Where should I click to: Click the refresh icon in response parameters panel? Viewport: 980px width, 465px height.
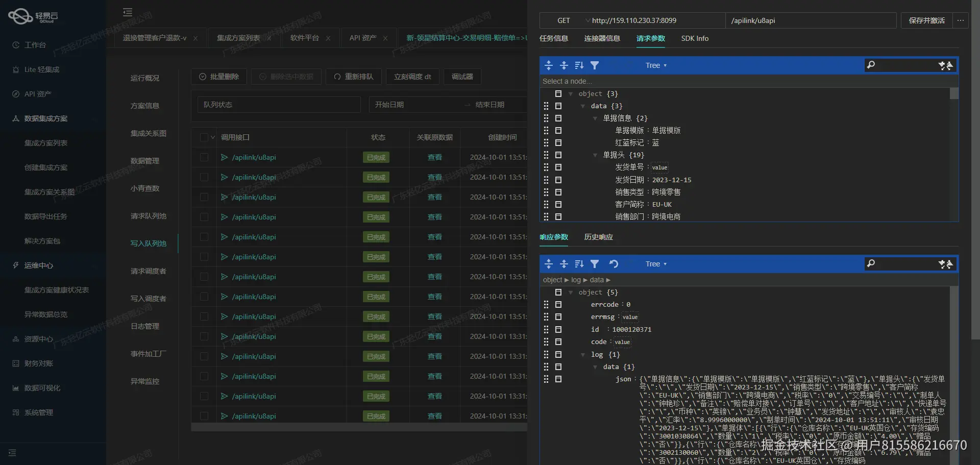click(x=615, y=264)
